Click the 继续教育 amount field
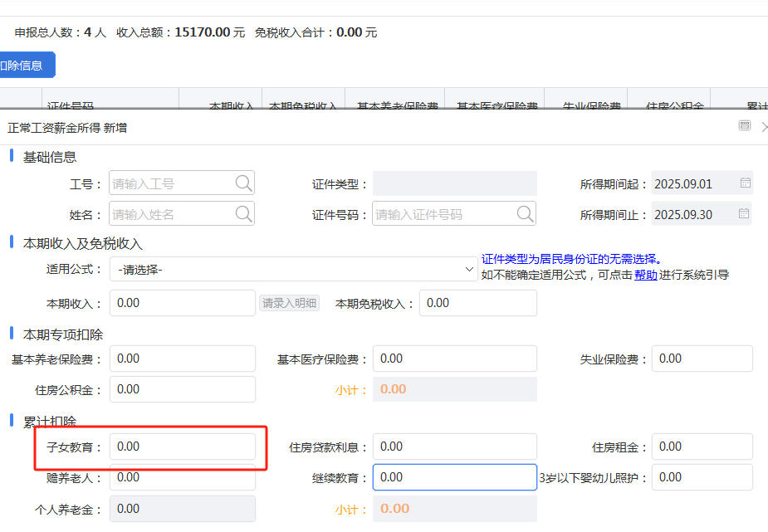 click(x=454, y=477)
